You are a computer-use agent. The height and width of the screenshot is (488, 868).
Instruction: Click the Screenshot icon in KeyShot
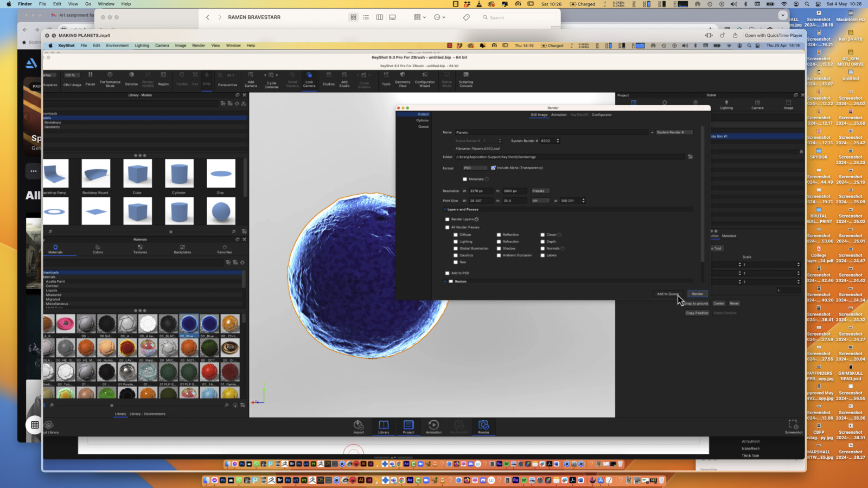(x=793, y=427)
